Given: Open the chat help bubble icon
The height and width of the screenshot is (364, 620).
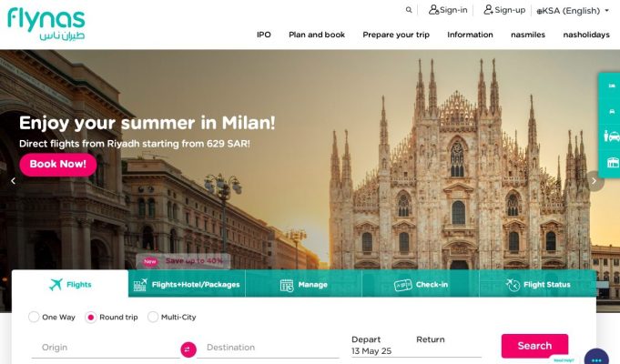Looking at the screenshot, I should [x=596, y=359].
